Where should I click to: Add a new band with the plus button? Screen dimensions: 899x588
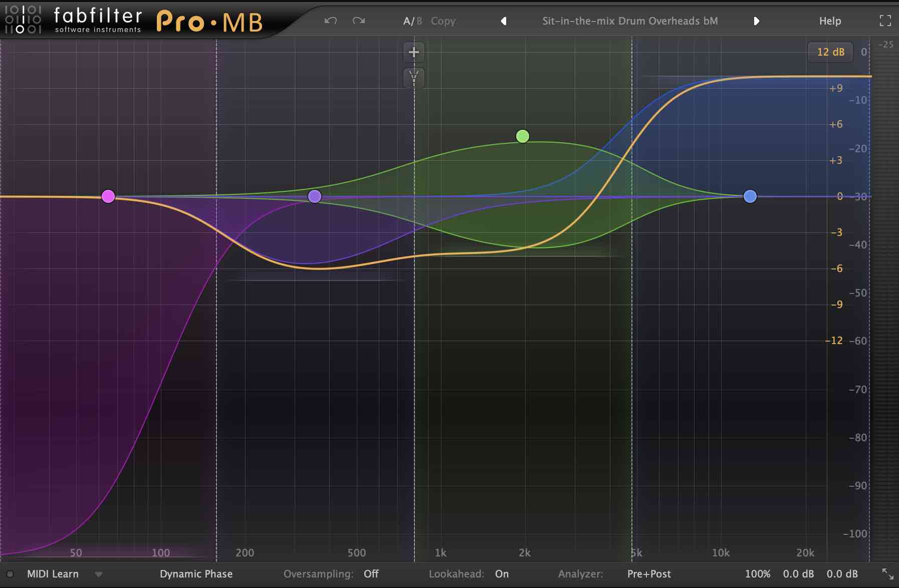tap(414, 52)
